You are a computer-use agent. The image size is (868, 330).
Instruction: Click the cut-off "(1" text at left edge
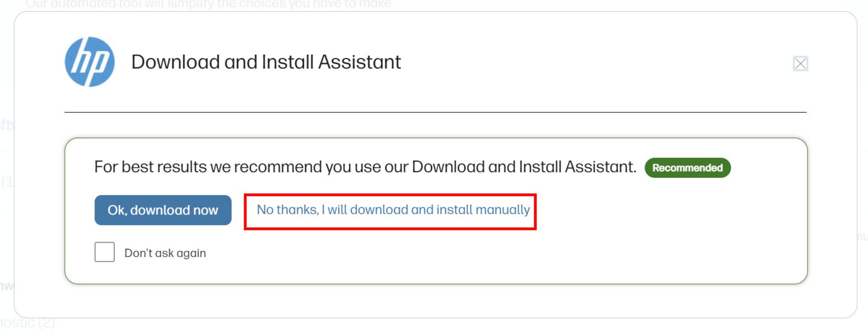click(x=7, y=182)
